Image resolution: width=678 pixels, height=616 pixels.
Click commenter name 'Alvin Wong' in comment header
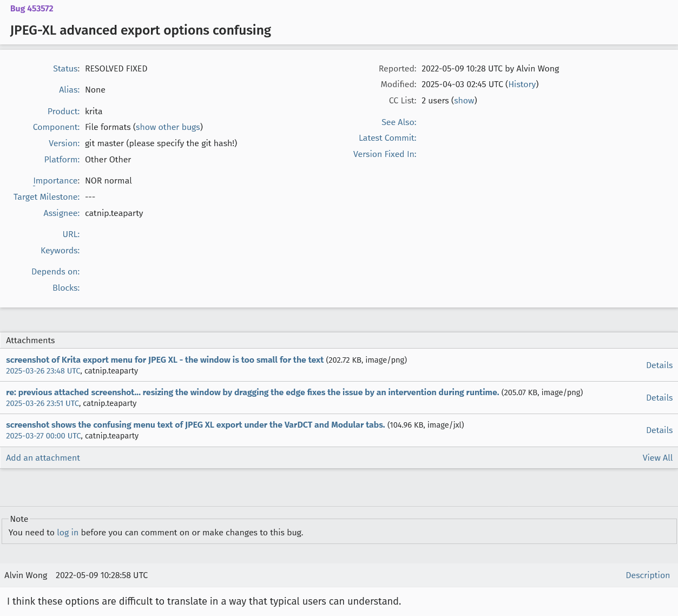pyautogui.click(x=26, y=575)
